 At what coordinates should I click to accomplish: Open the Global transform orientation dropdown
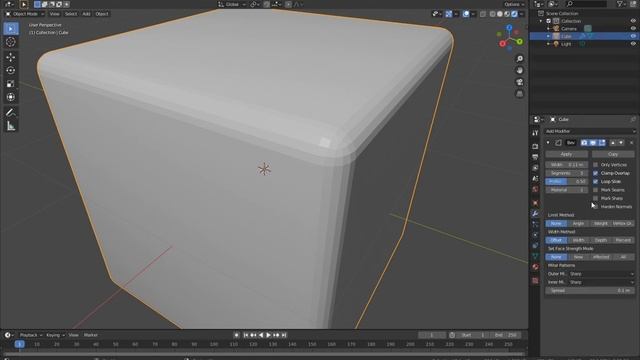pos(232,4)
